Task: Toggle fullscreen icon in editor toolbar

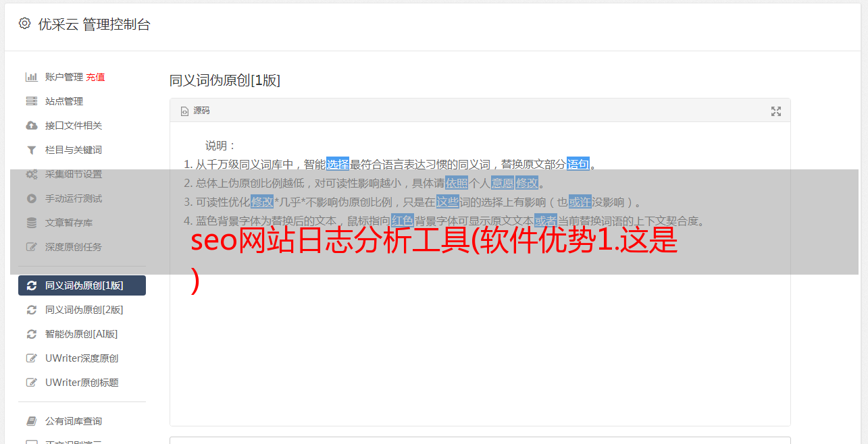Action: 776,111
